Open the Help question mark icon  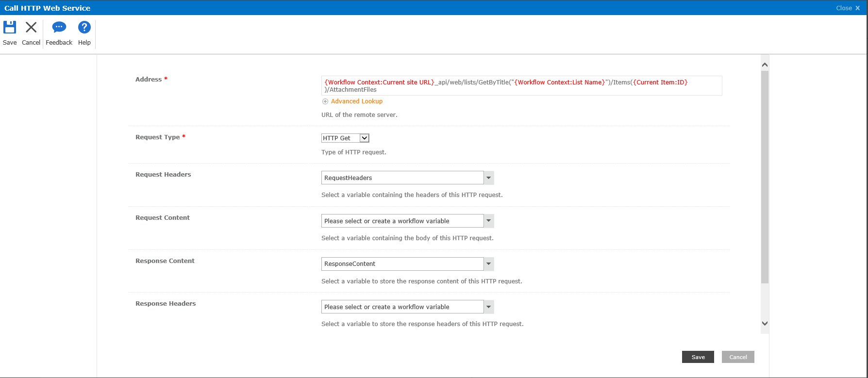click(x=84, y=27)
